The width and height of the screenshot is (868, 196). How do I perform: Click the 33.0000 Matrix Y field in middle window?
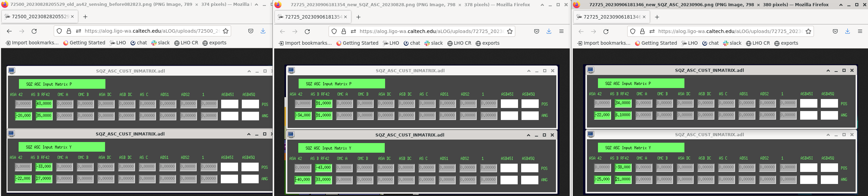pos(323,179)
